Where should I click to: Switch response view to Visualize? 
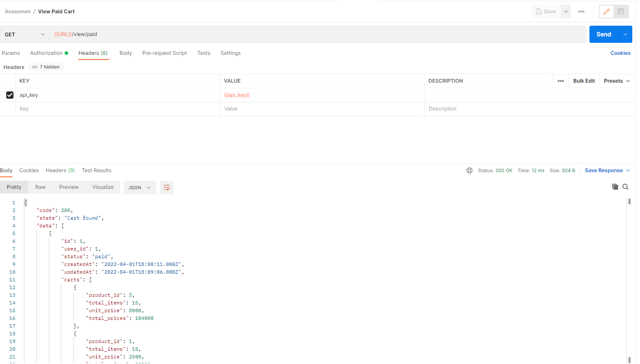[x=103, y=187]
